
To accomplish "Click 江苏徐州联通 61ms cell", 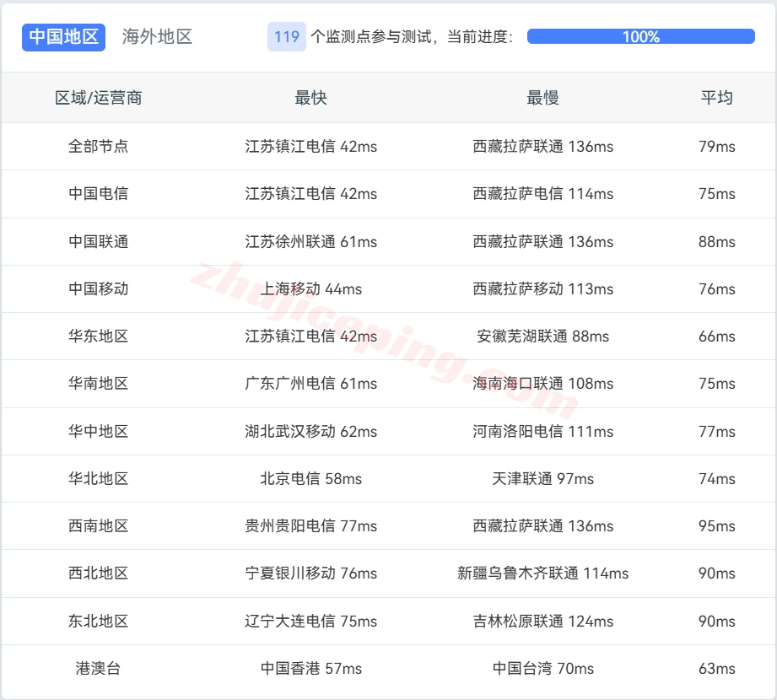I will pyautogui.click(x=310, y=242).
